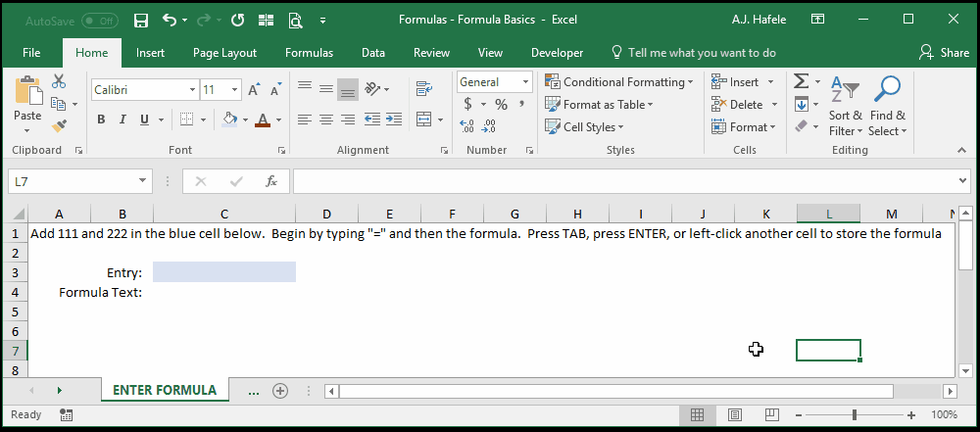Add new sheet plus button
The width and height of the screenshot is (980, 432).
click(x=280, y=392)
